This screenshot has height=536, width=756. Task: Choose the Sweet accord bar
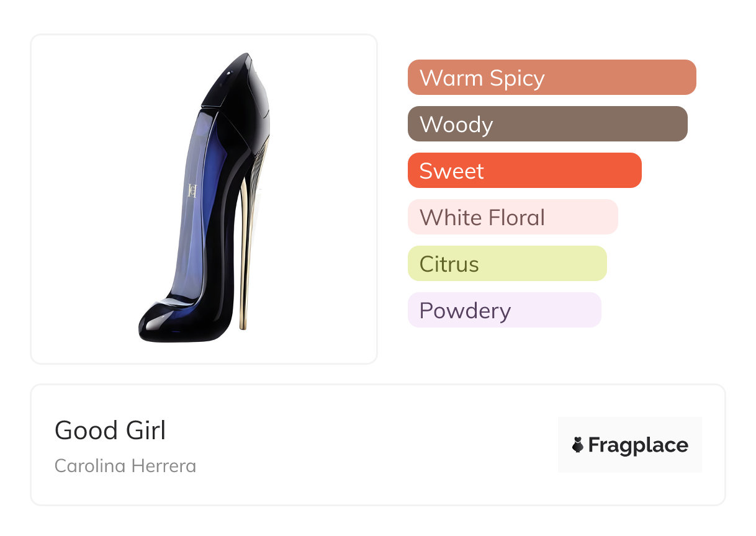coord(524,171)
